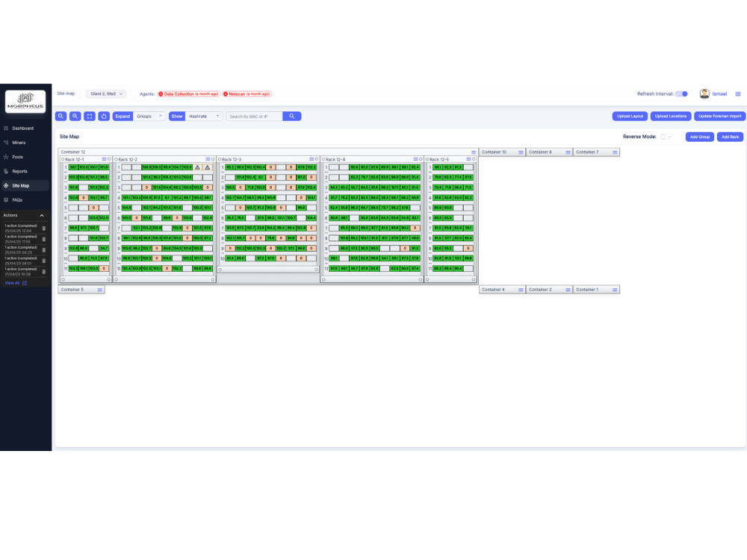Zoom out with the second magnifier icon

coord(75,116)
